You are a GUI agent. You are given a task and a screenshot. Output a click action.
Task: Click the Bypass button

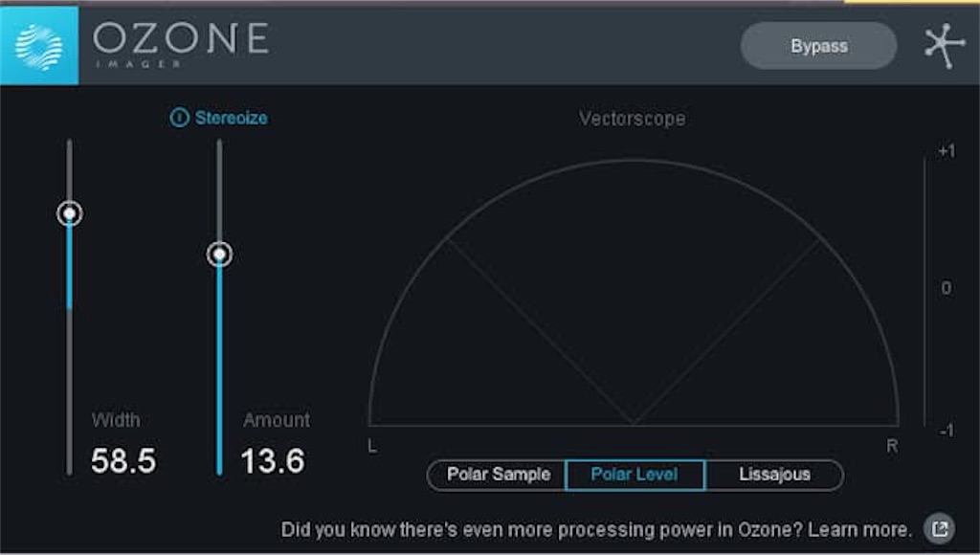coord(819,46)
